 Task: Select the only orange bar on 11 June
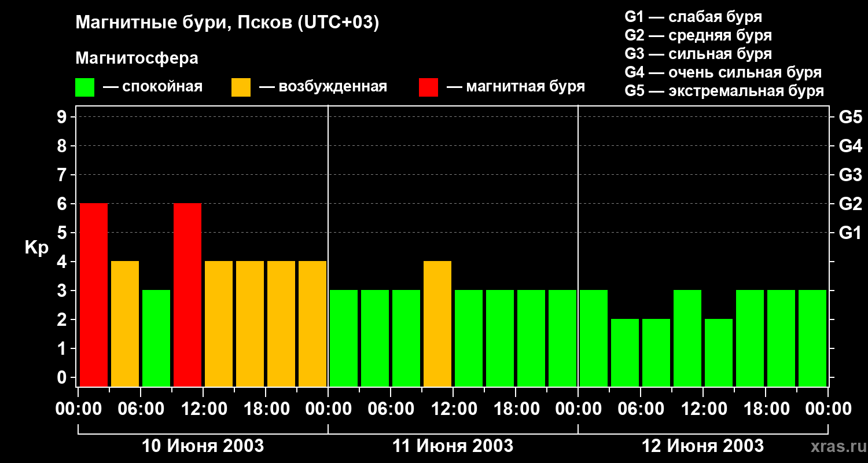click(x=437, y=324)
